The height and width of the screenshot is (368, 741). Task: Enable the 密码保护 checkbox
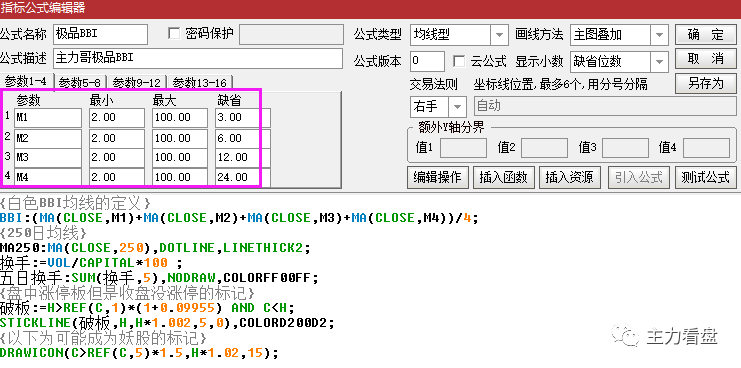174,34
